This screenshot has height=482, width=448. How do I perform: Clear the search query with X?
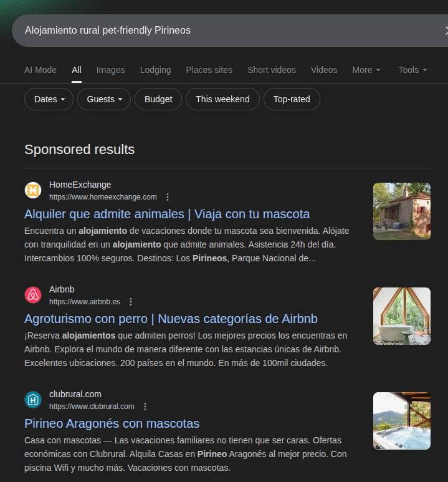click(x=446, y=31)
